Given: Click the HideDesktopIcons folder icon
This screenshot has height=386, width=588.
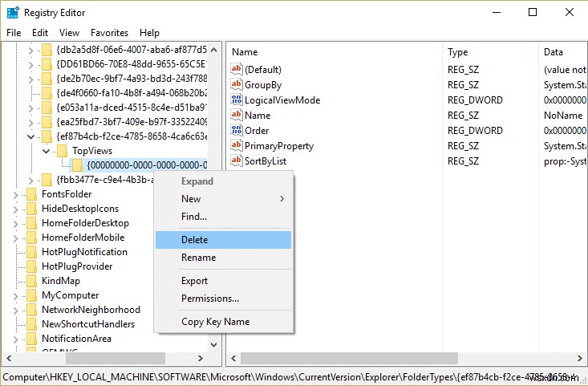Looking at the screenshot, I should coord(31,209).
